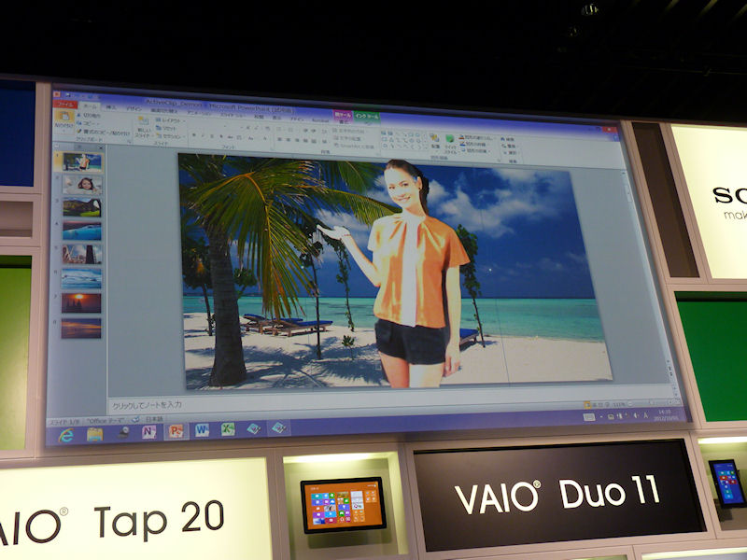This screenshot has width=747, height=560.
Task: Click the large Paste clipboard icon
Action: (64, 119)
